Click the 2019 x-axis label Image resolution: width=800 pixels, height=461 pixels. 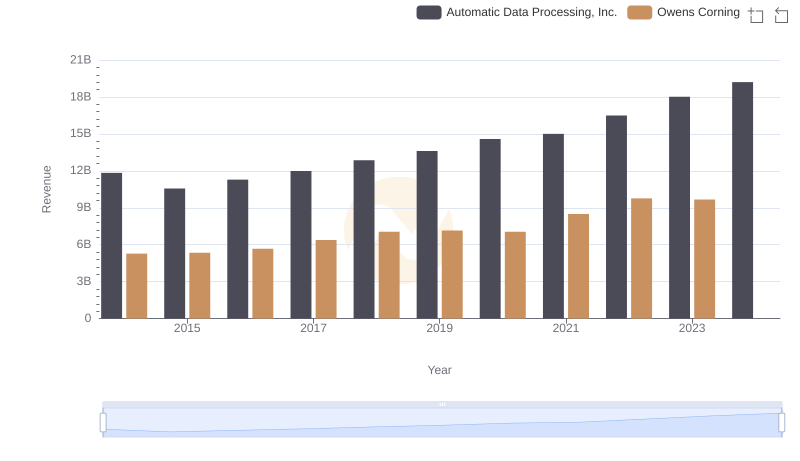coord(439,328)
